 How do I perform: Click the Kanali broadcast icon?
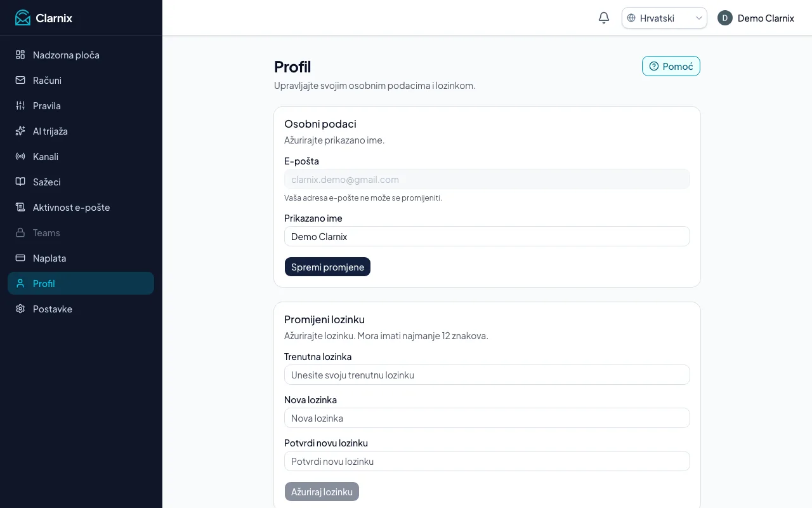20,156
